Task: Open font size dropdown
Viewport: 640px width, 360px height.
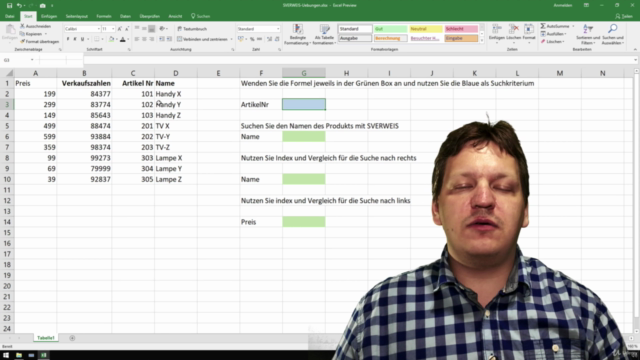Action: (x=113, y=29)
